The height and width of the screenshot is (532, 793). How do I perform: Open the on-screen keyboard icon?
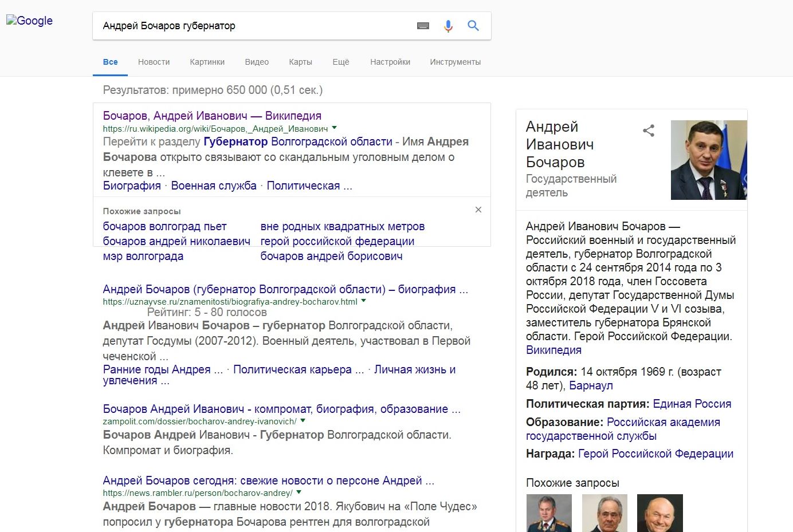(x=423, y=26)
